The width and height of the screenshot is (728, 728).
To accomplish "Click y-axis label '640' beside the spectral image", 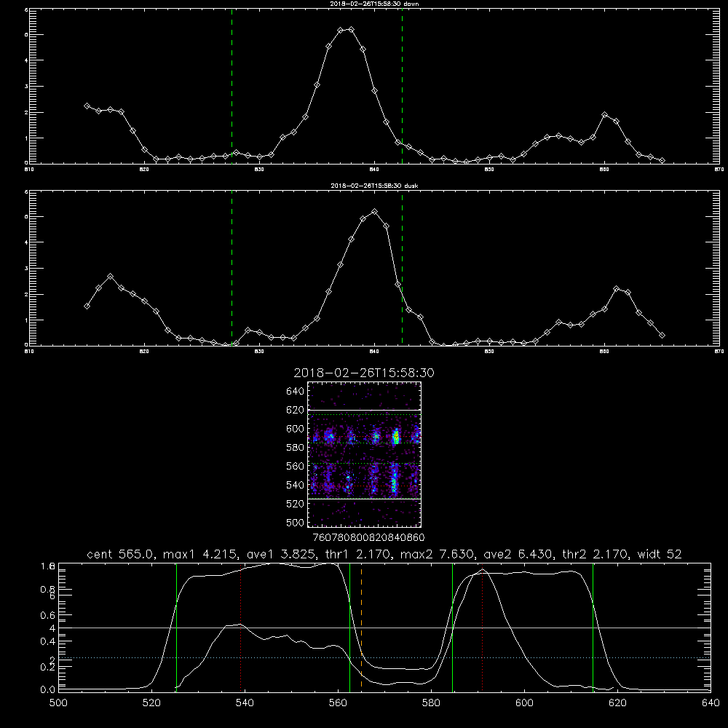I will pyautogui.click(x=295, y=391).
